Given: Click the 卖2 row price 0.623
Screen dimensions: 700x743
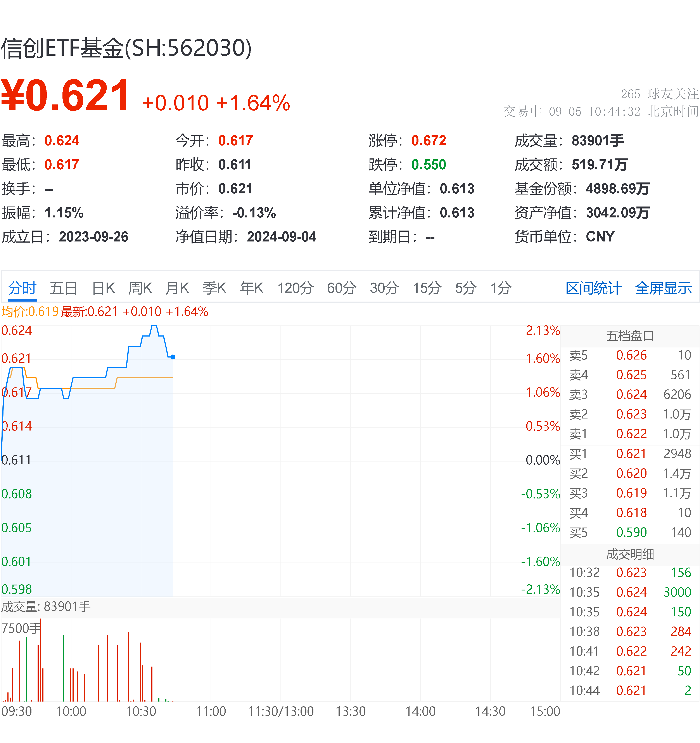Looking at the screenshot, I should [x=632, y=415].
